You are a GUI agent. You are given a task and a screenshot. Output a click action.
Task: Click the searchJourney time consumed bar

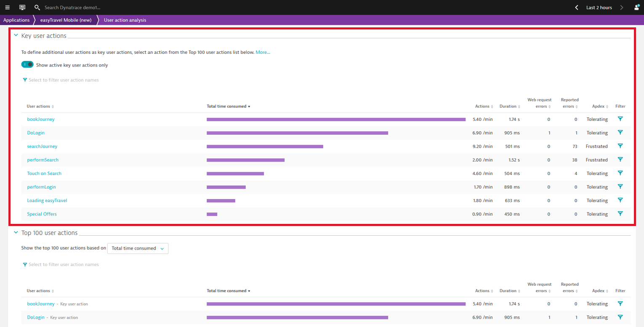(265, 146)
